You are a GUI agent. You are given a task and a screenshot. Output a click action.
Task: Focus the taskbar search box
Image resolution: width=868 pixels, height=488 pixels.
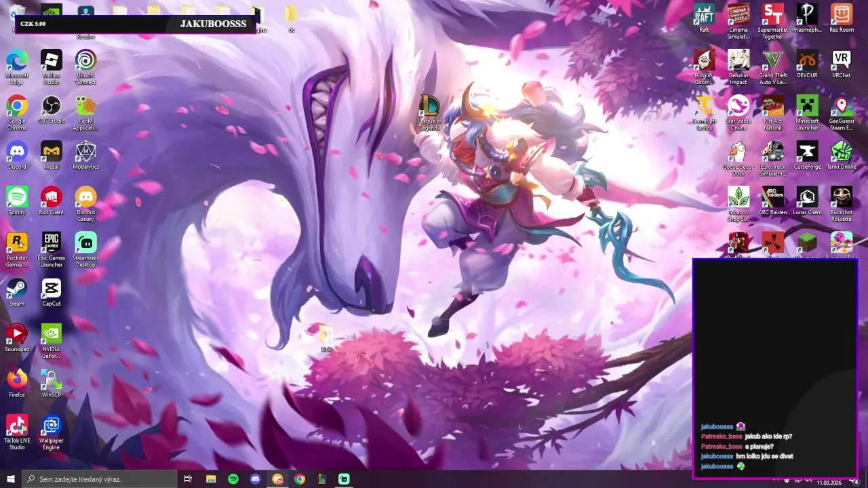click(x=100, y=479)
